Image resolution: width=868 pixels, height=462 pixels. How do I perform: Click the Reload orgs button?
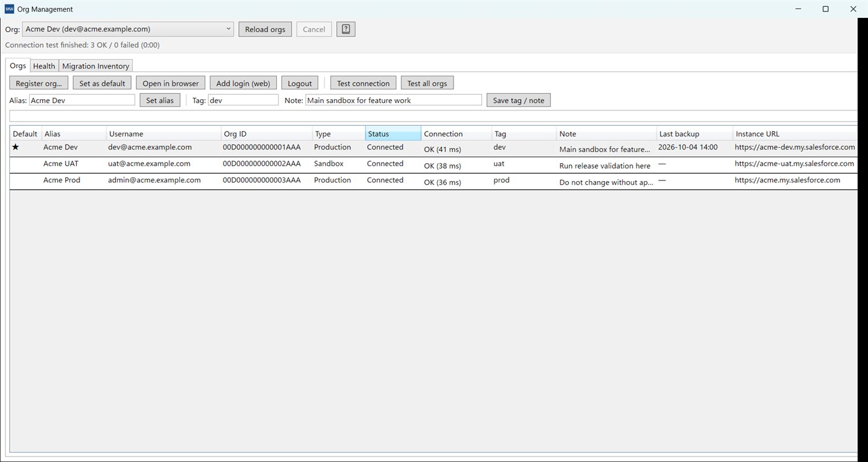[265, 29]
